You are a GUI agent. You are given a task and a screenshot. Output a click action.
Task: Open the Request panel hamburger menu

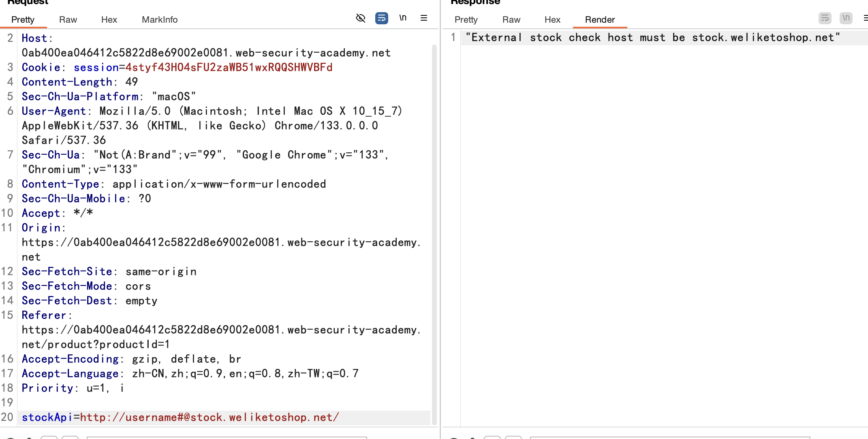(x=424, y=18)
